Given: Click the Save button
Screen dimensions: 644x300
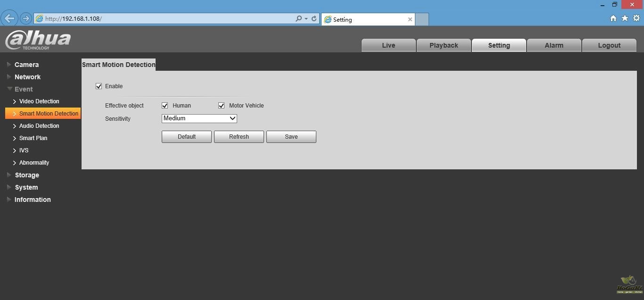Looking at the screenshot, I should pyautogui.click(x=291, y=137).
